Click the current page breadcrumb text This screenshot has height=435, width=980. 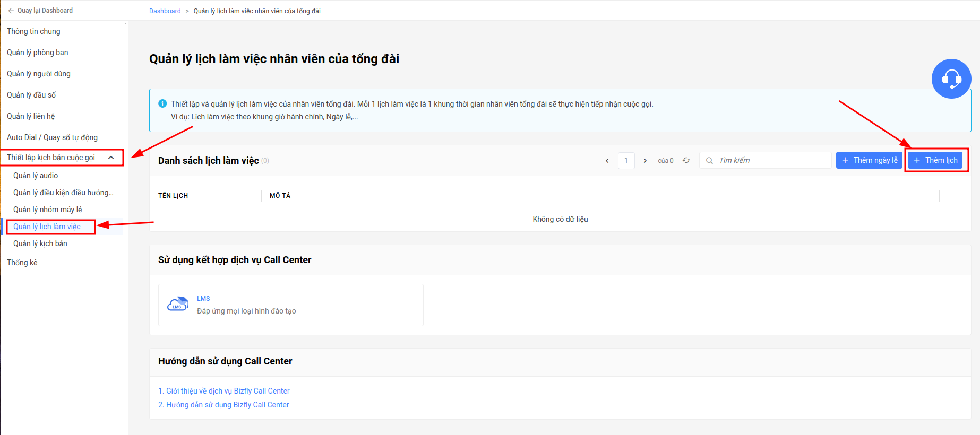click(x=257, y=11)
